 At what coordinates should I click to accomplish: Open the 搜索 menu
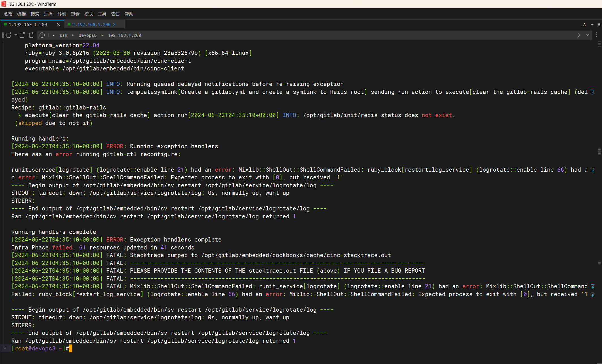(x=35, y=14)
